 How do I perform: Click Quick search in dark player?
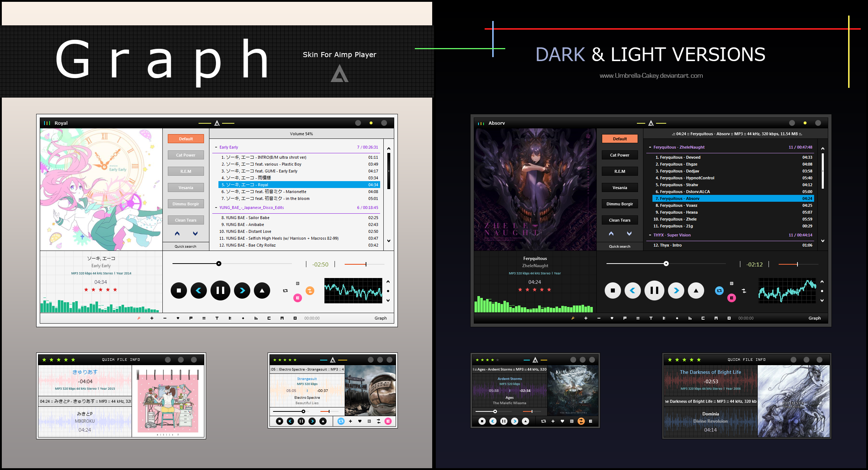620,247
